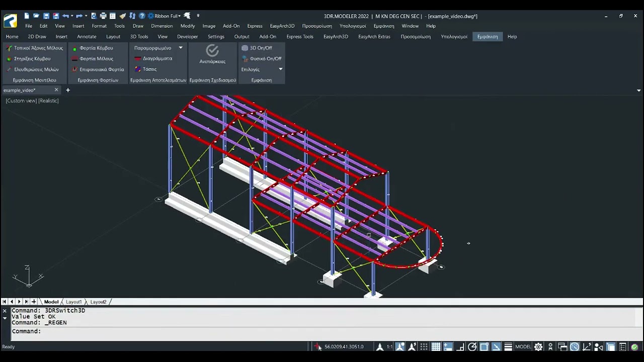644x362 pixels.
Task: Toggle Φυσικό On/Off display
Action: (x=261, y=59)
